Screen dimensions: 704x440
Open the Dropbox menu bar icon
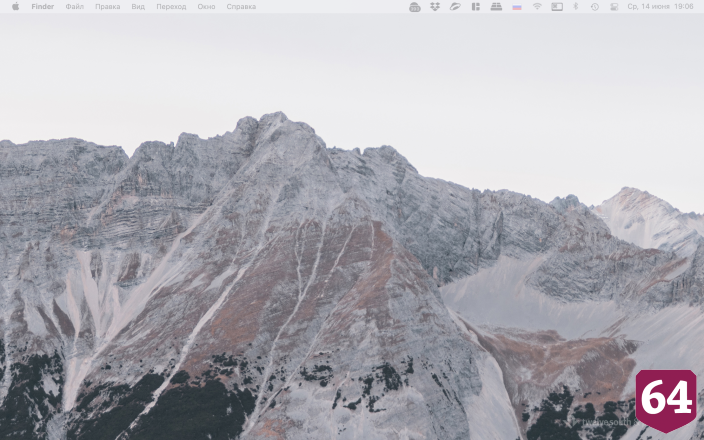click(x=435, y=6)
